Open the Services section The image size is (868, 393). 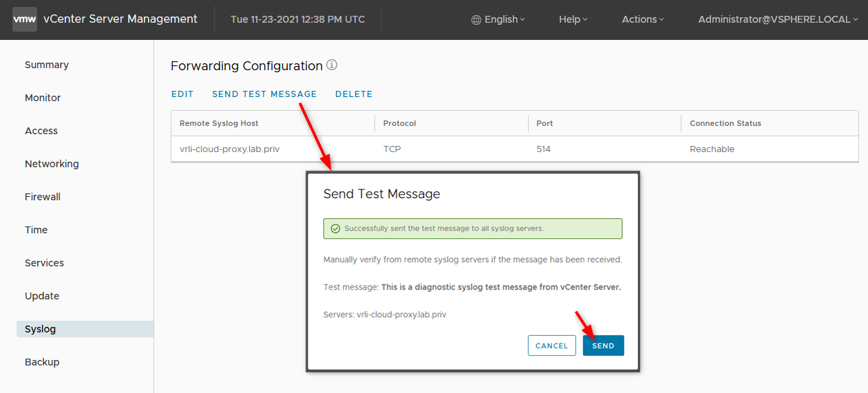pos(44,263)
